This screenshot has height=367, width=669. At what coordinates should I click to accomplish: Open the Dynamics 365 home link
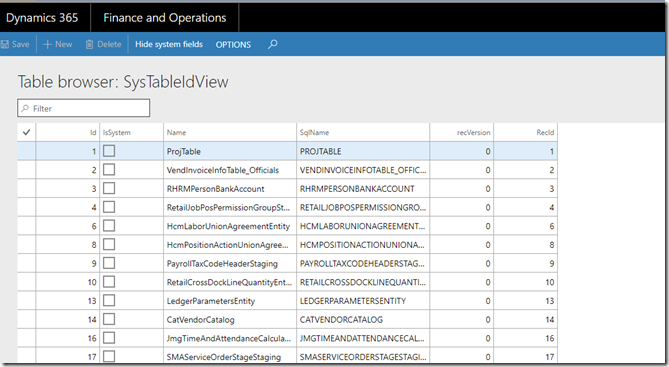(x=42, y=18)
